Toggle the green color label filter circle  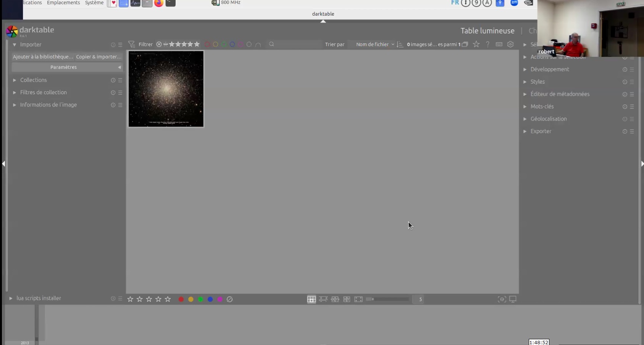tap(224, 44)
